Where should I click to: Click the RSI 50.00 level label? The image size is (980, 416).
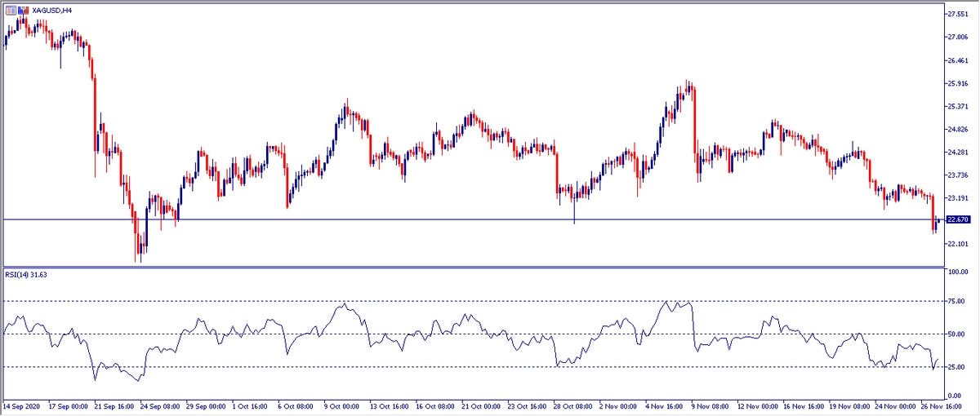(957, 334)
